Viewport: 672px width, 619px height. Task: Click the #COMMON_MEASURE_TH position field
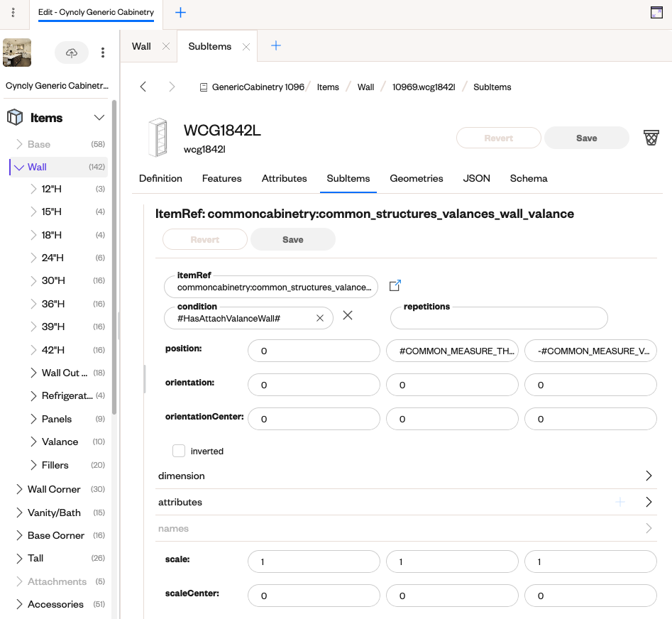point(452,351)
